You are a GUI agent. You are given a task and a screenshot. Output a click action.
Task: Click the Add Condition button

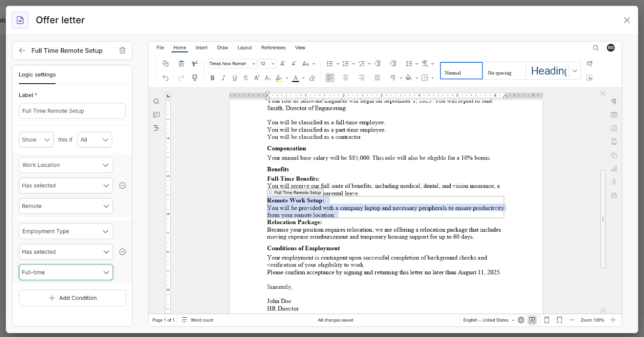click(x=72, y=298)
